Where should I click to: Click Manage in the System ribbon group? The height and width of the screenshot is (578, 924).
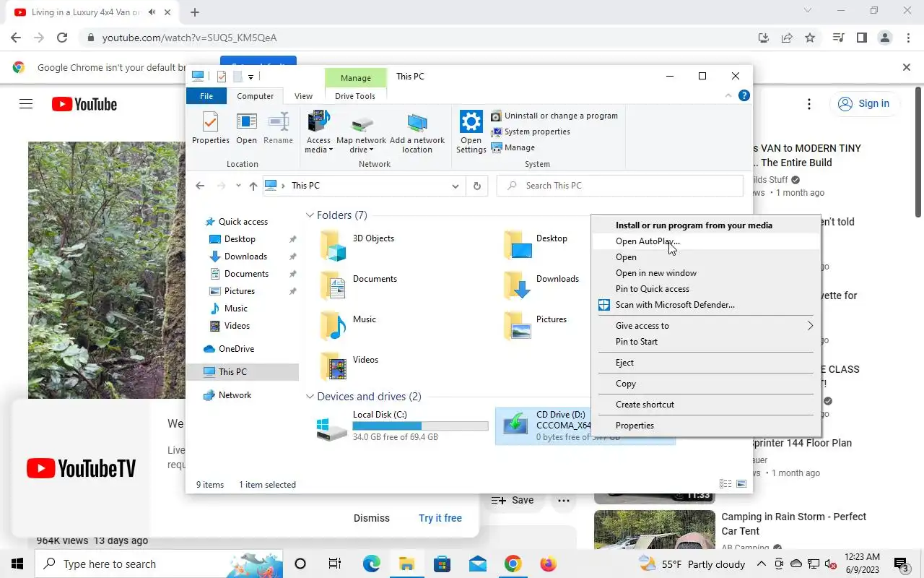pos(513,147)
